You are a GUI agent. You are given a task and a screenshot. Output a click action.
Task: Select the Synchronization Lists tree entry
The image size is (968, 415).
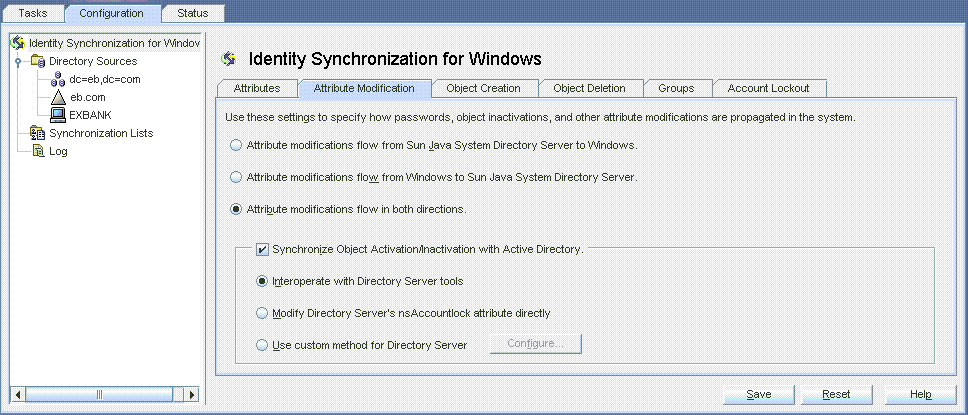(101, 133)
